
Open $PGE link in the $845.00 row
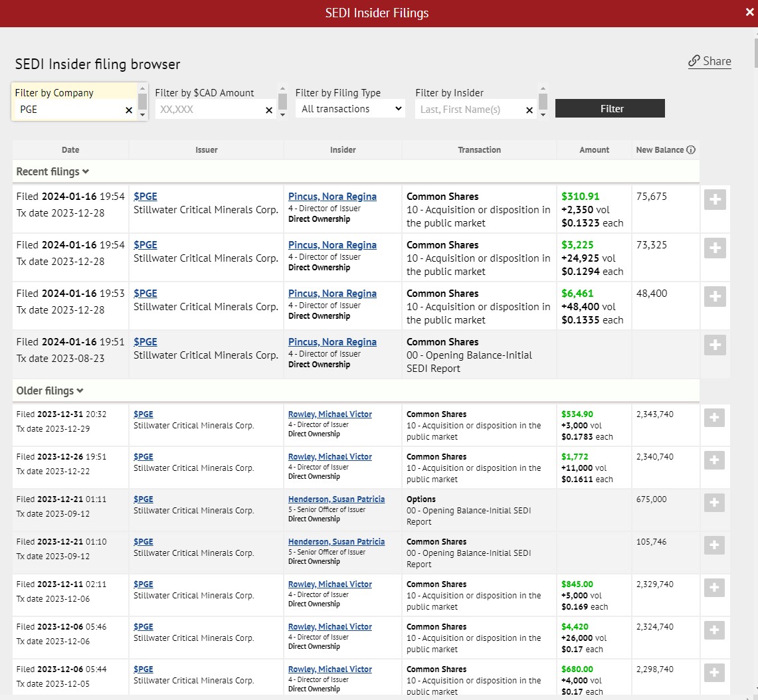pyautogui.click(x=143, y=584)
